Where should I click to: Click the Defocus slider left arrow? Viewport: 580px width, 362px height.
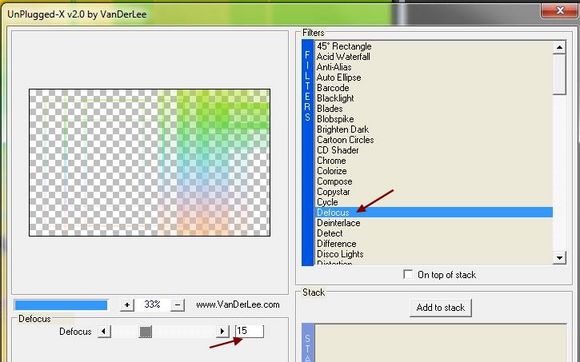click(104, 331)
